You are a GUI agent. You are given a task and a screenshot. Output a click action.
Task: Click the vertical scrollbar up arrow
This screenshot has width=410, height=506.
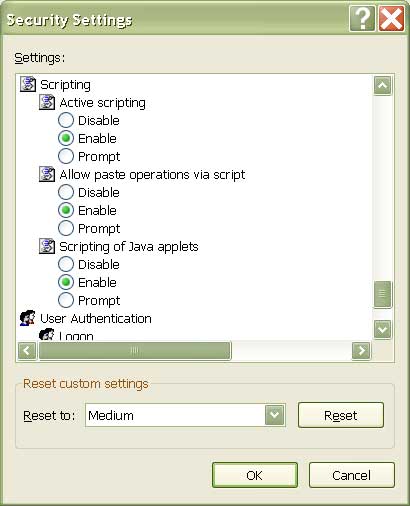[383, 86]
